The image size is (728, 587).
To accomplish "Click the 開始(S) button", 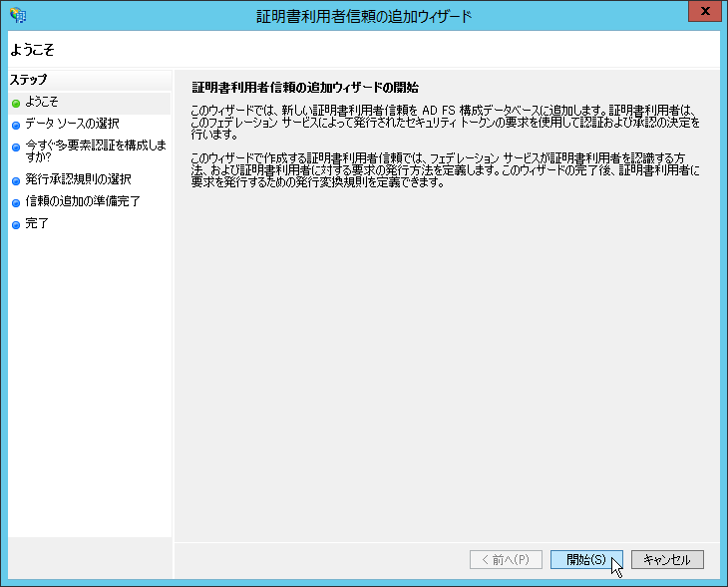I will pos(586,560).
